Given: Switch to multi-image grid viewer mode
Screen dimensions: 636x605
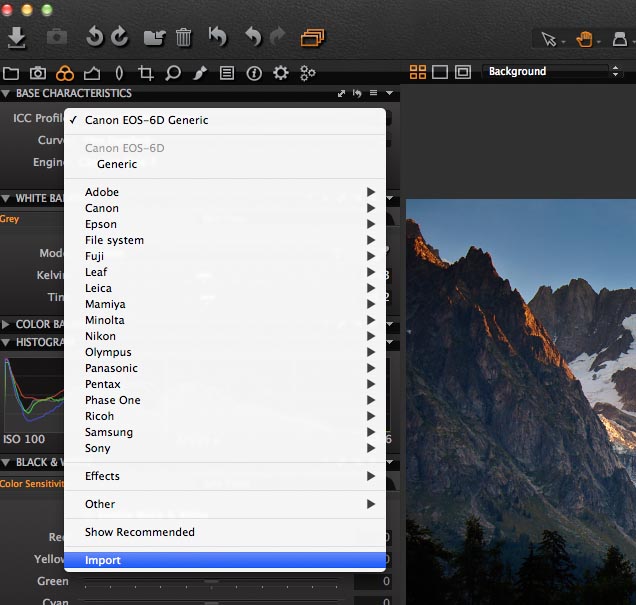Looking at the screenshot, I should (418, 72).
